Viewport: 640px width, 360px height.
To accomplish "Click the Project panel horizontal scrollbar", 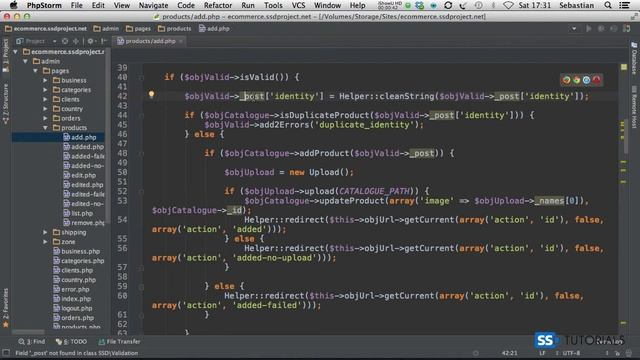I will [28, 332].
